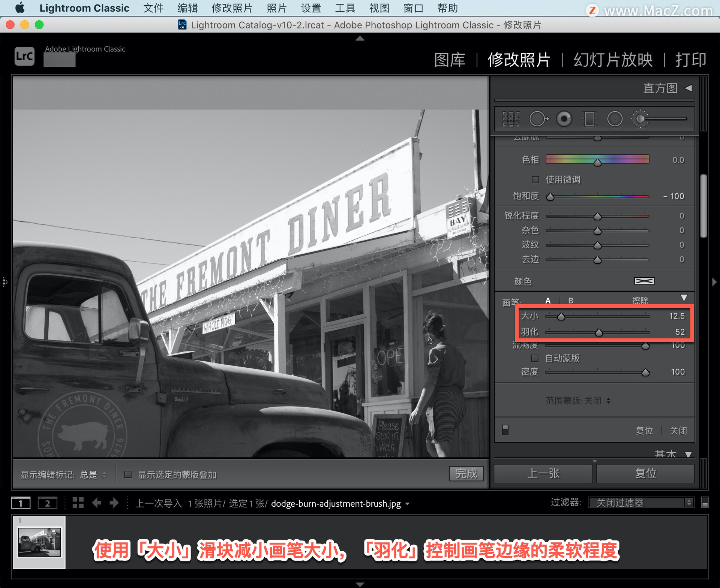Select main window display button 1
720x588 pixels.
click(21, 503)
